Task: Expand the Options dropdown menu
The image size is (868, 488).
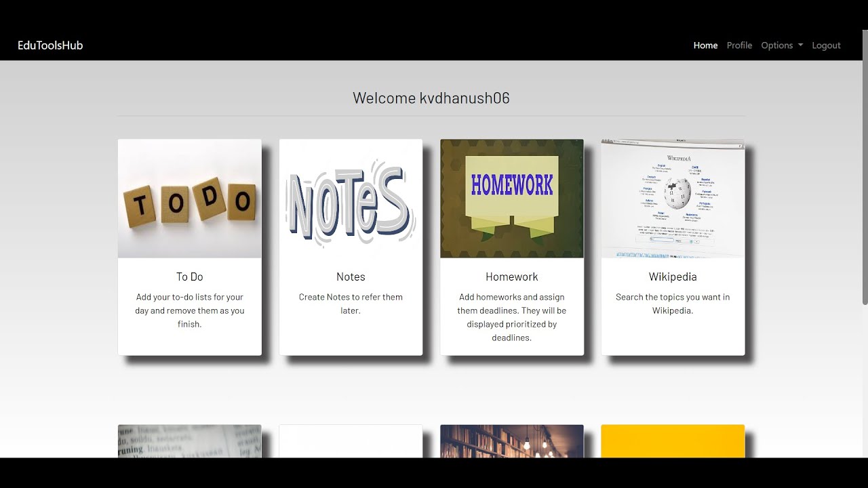Action: 782,45
